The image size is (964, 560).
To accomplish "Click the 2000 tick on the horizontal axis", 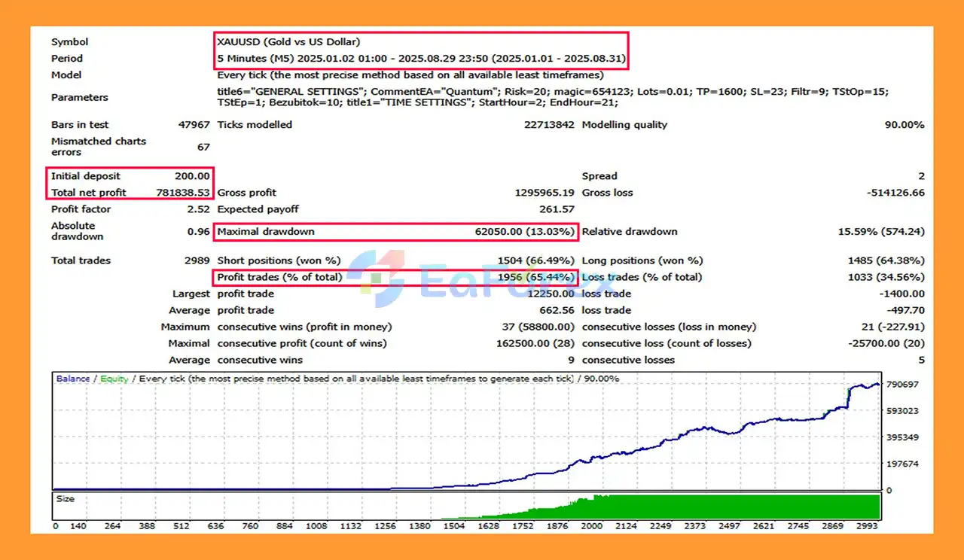I will (591, 527).
